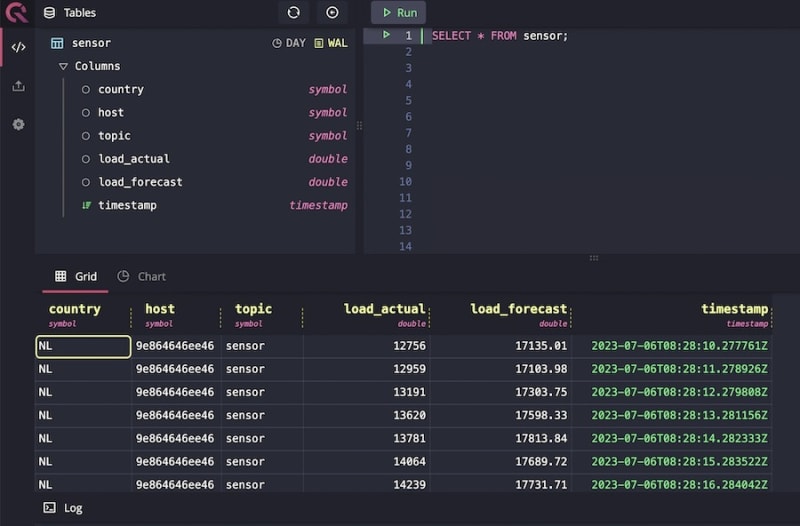800x526 pixels.
Task: Click the designated timestamp sort icon
Action: [x=86, y=205]
